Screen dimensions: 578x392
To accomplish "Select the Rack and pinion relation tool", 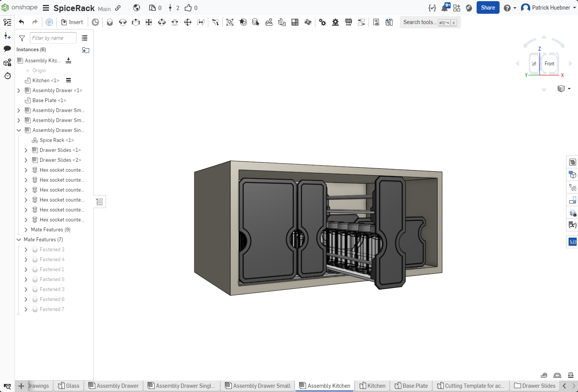I will pyautogui.click(x=335, y=22).
